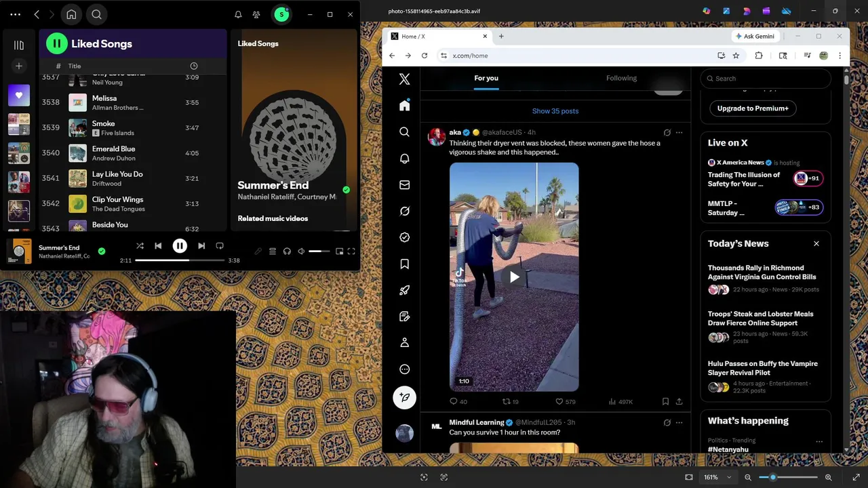Viewport: 868px width, 488px height.
Task: Open X messages envelope icon
Action: click(405, 185)
